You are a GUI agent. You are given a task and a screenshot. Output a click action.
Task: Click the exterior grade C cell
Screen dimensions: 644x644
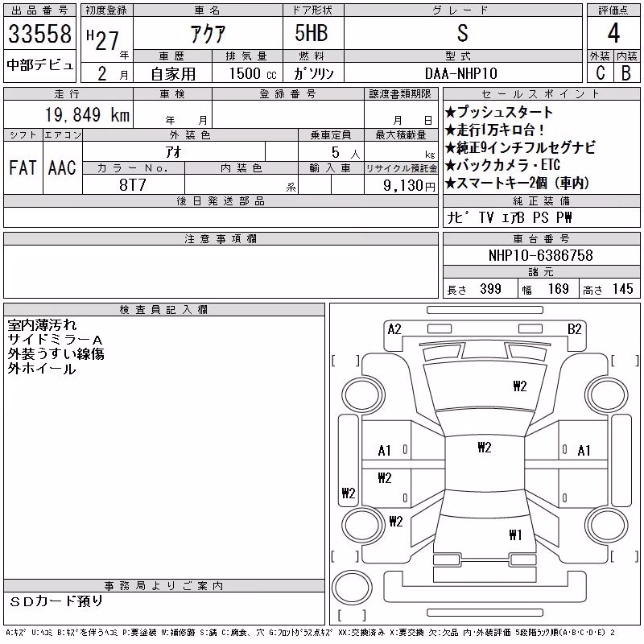pyautogui.click(x=601, y=72)
